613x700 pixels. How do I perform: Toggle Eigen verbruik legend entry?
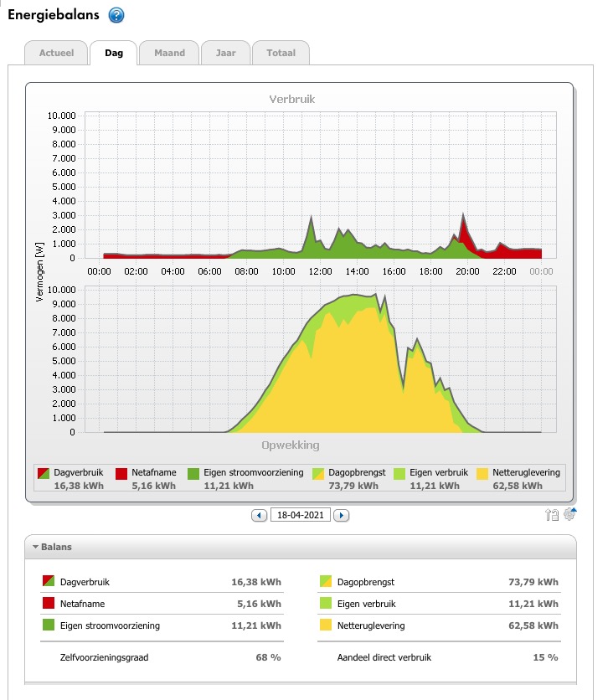[402, 473]
